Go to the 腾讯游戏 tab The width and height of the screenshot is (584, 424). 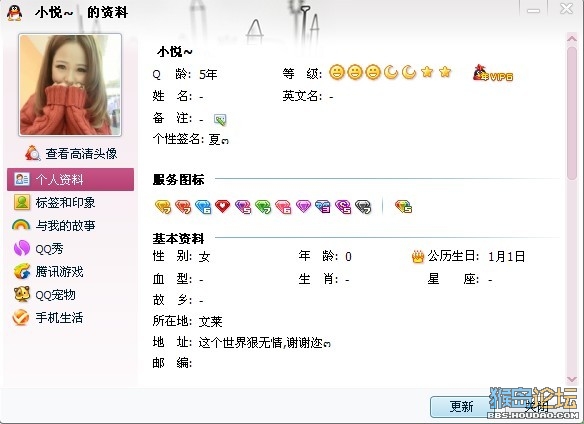point(70,272)
